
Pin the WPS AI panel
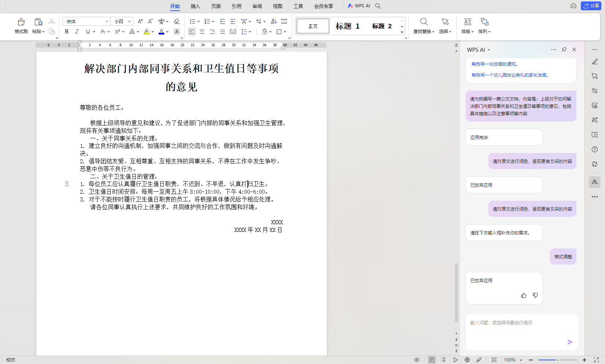[564, 50]
